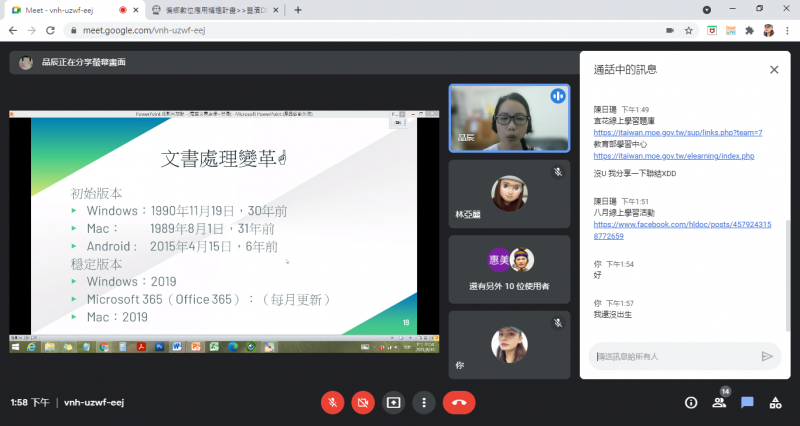Turn on the camera in the call bar
This screenshot has height=426, width=800.
click(x=363, y=402)
